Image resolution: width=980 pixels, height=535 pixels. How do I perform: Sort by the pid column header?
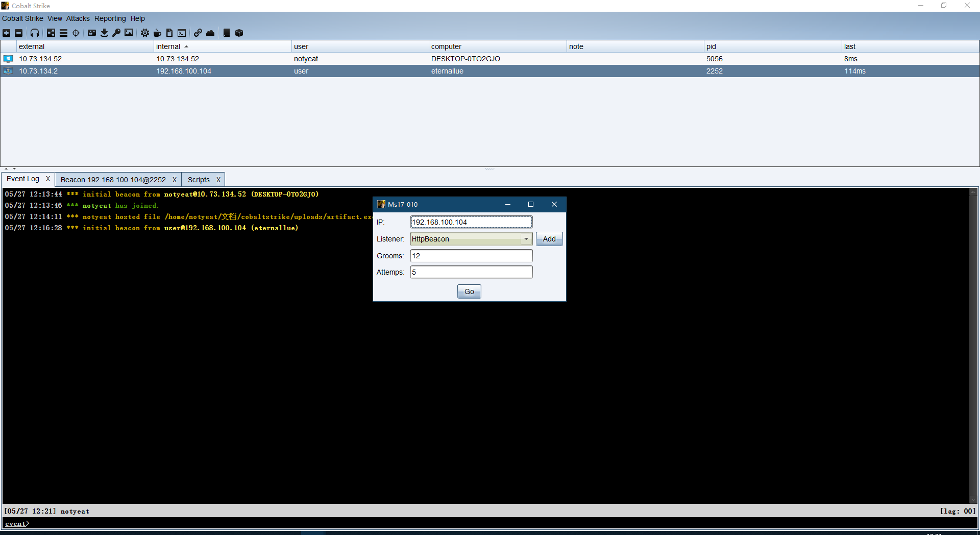pyautogui.click(x=773, y=46)
